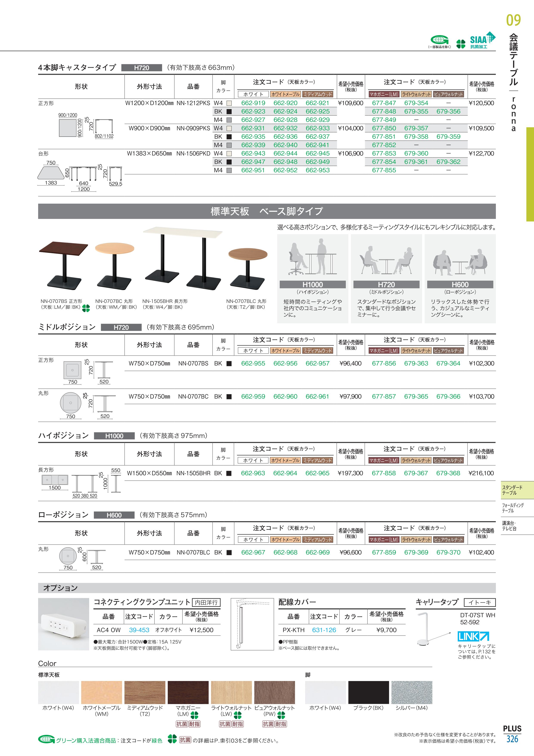534x756 pixels.
Task: Click the connecting clamp unit photo
Action: pyautogui.click(x=64, y=624)
